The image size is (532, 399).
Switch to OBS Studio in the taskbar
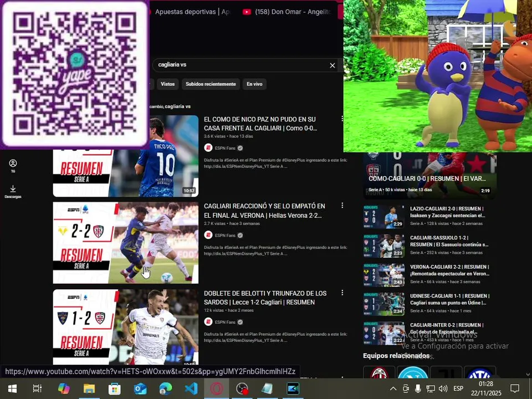[x=242, y=388]
